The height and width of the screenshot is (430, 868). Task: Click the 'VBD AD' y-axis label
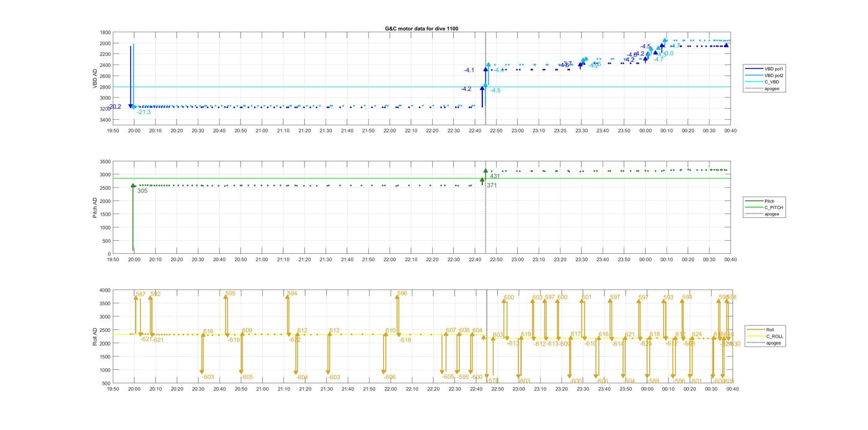click(x=95, y=78)
